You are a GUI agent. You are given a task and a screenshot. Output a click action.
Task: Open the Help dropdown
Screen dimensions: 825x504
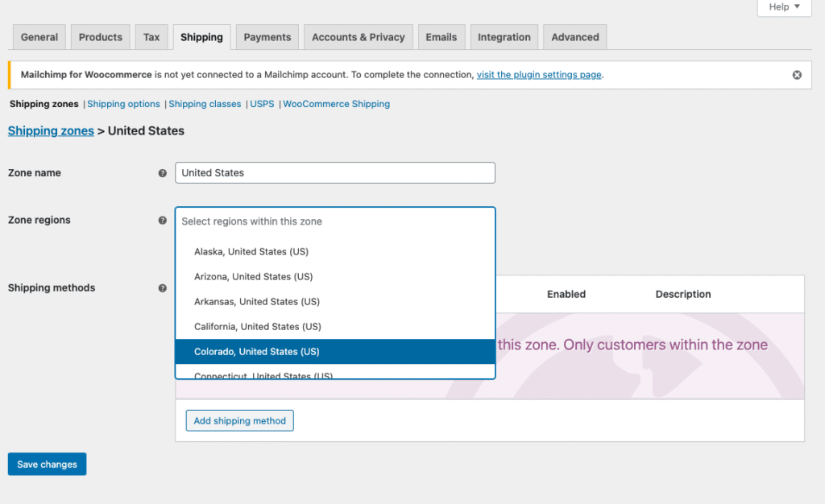pyautogui.click(x=783, y=7)
